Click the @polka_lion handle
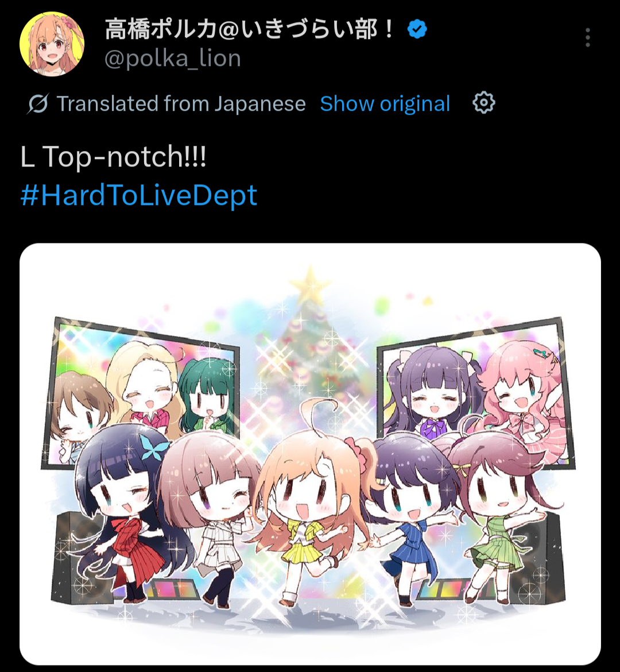This screenshot has width=620, height=672. point(173,58)
